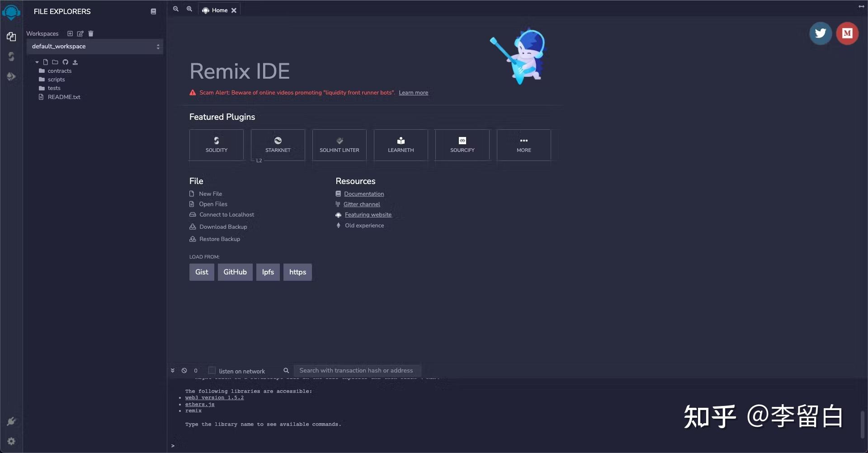Click the delete workspace trash icon
Viewport: 868px width, 453px height.
pos(91,33)
